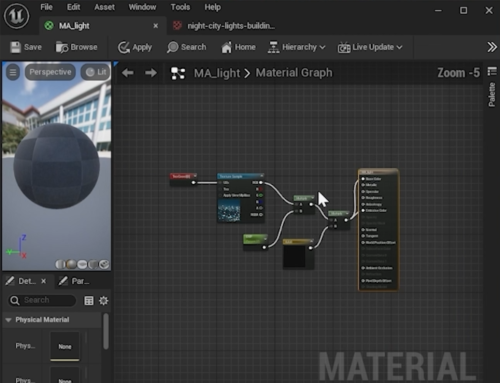Viewport: 500px width, 383px height.
Task: Open the Asset menu
Action: pos(104,7)
